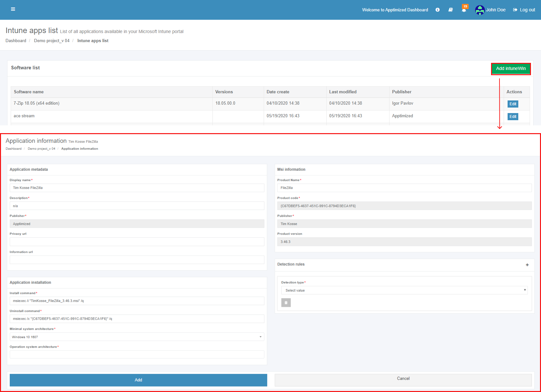
Task: Click the Product version field
Action: (404, 242)
